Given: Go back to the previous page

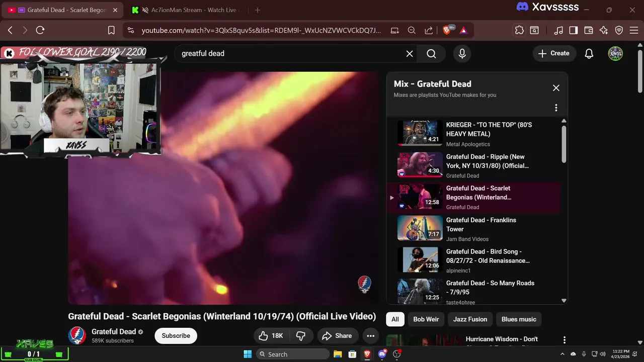Looking at the screenshot, I should pyautogui.click(x=10, y=30).
